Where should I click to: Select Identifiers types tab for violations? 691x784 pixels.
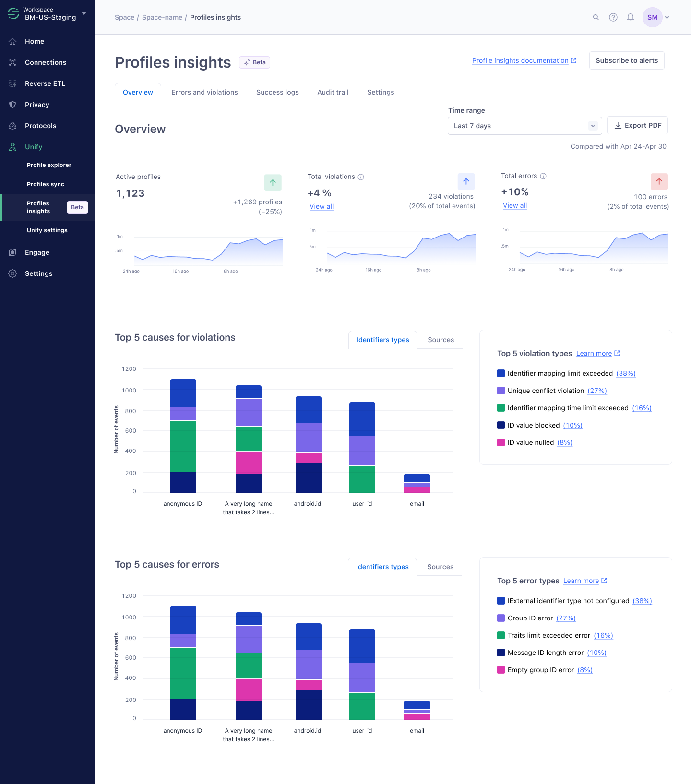click(382, 340)
